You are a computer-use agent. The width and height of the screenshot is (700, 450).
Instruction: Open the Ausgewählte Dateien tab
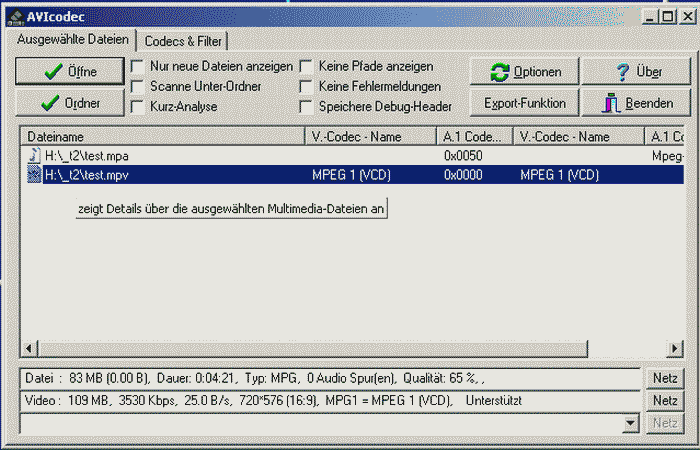pyautogui.click(x=73, y=40)
